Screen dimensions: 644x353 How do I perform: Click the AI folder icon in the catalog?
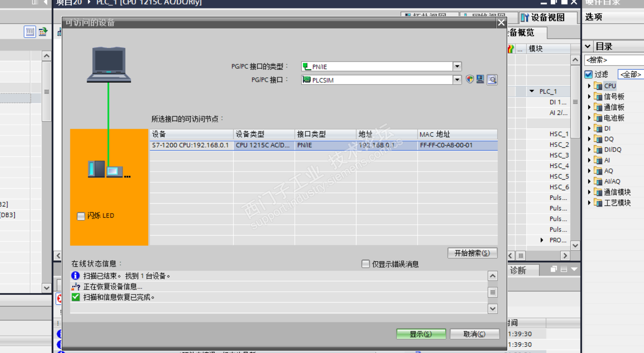(x=598, y=160)
